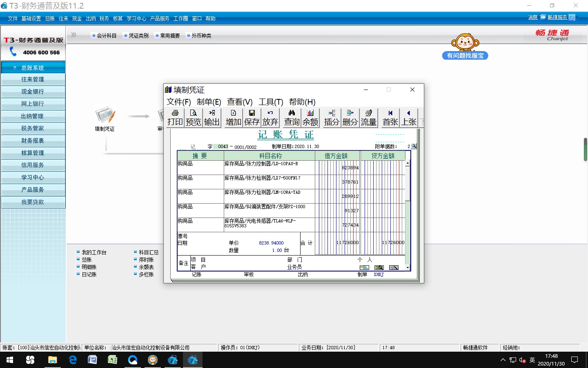Open 外币种类 shortcut link

pos(201,36)
